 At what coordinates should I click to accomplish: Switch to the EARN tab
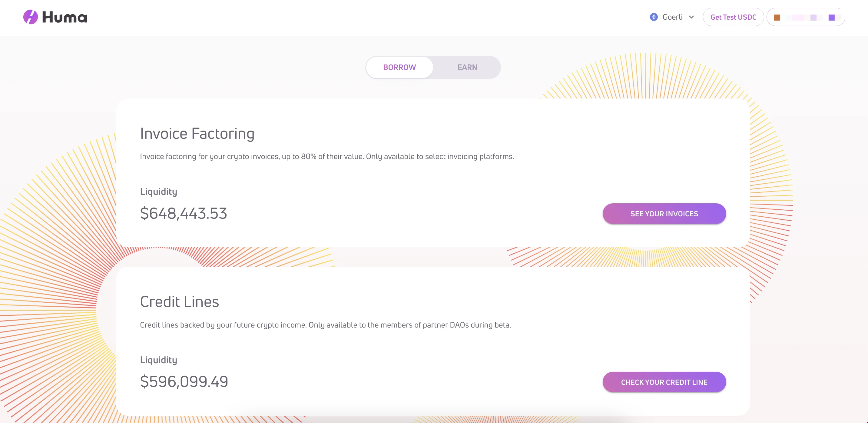(467, 67)
